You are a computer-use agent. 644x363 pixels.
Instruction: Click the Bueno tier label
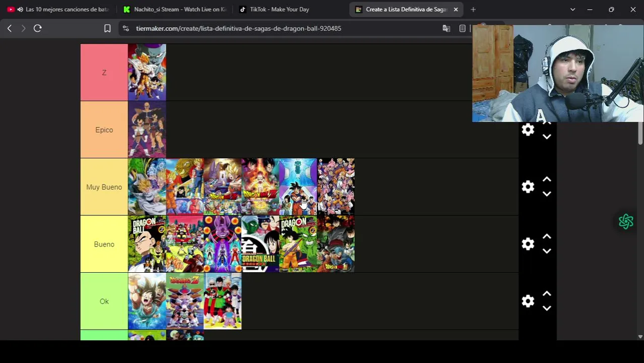(x=104, y=244)
